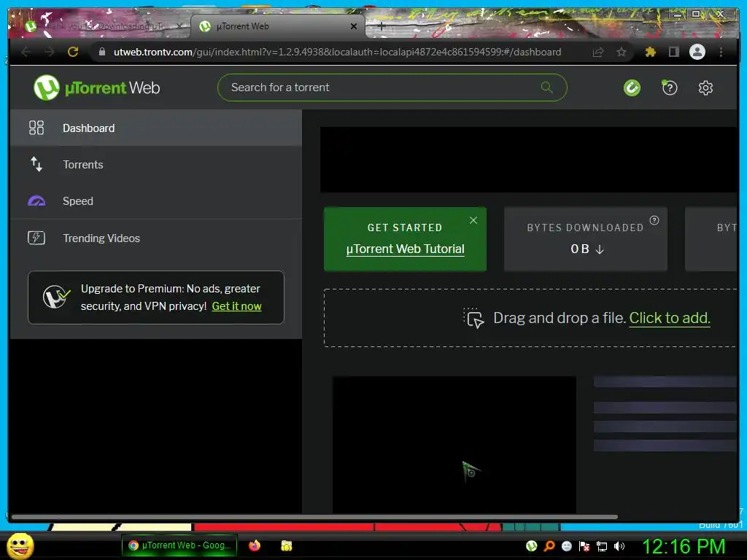Click the site lock icon
Screen dimensions: 747x560
tap(102, 52)
